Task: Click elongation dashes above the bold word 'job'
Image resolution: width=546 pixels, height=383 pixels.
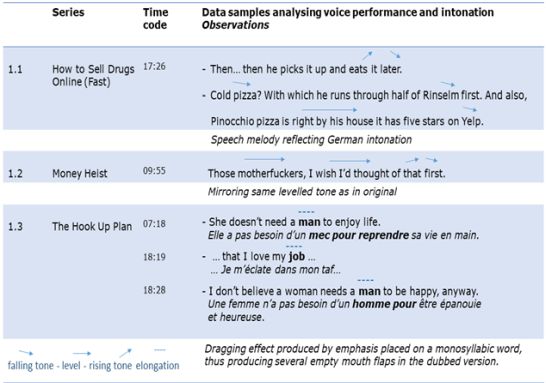Action: click(x=294, y=246)
